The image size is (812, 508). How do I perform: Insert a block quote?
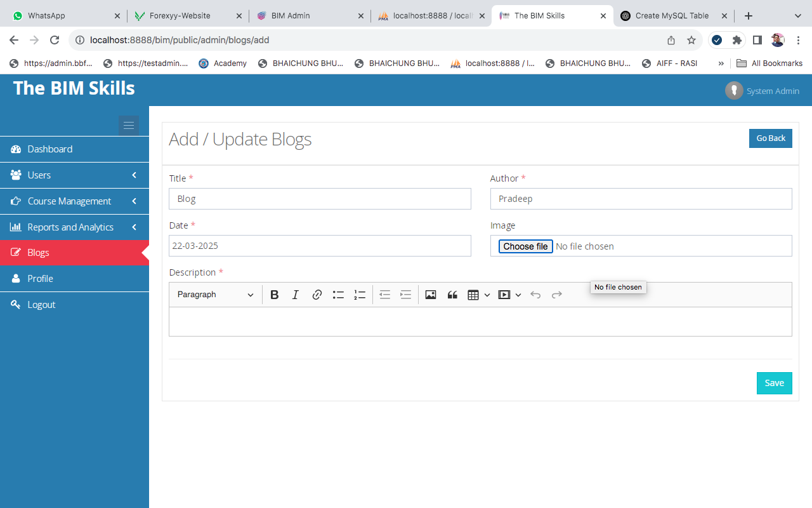click(452, 295)
